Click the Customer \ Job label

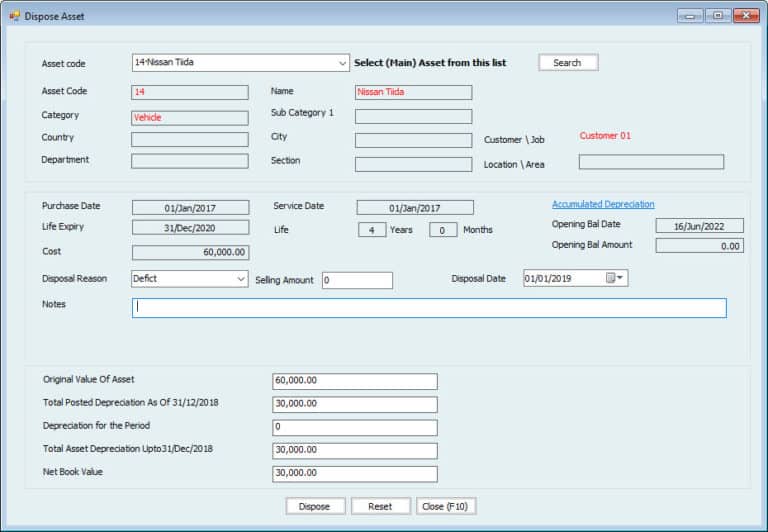point(514,140)
